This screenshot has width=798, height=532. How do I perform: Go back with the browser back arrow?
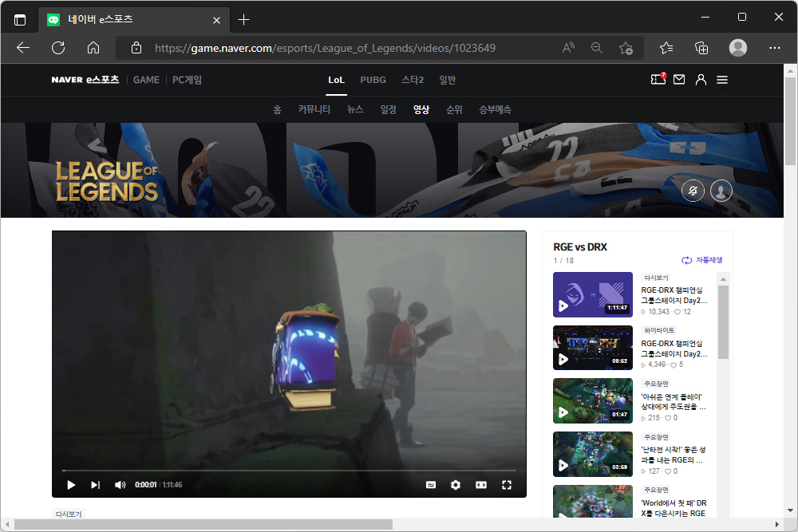click(x=23, y=48)
